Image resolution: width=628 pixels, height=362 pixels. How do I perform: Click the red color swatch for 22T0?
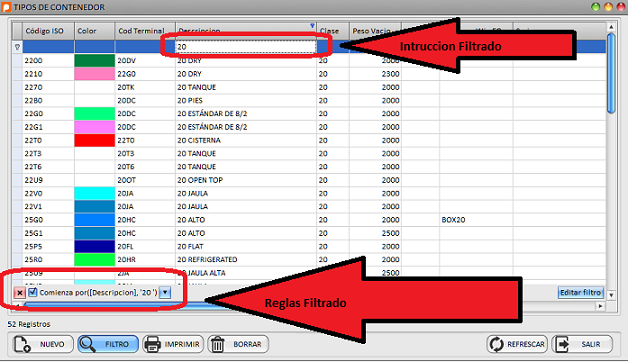95,140
